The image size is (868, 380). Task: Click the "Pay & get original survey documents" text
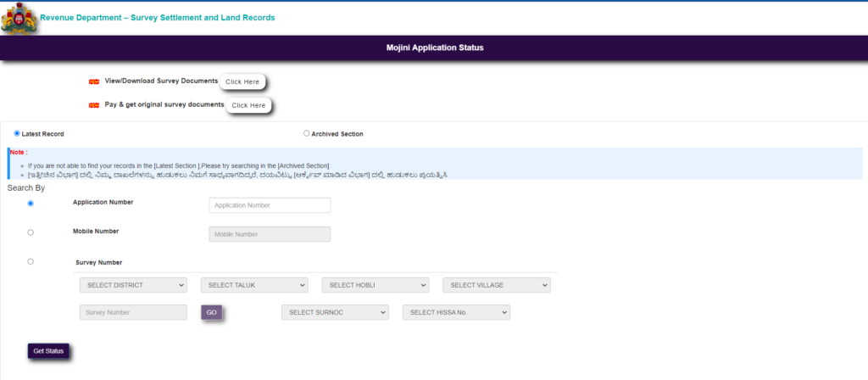pyautogui.click(x=164, y=104)
